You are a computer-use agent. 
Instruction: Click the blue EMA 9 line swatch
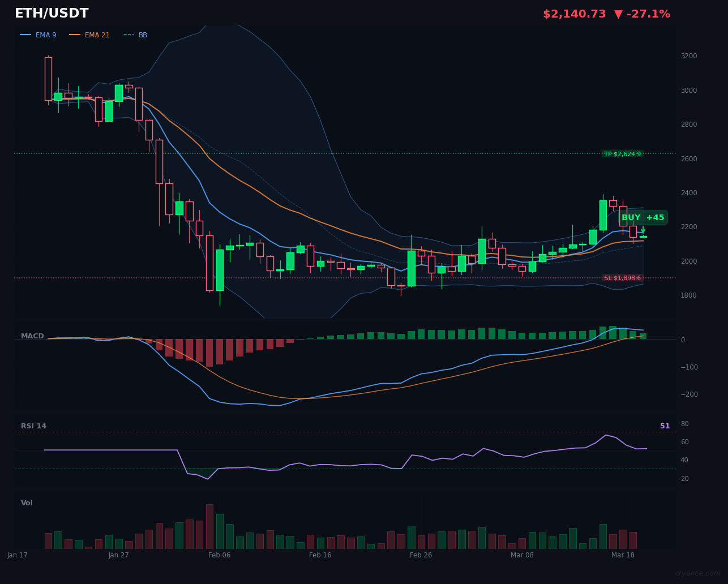(25, 35)
